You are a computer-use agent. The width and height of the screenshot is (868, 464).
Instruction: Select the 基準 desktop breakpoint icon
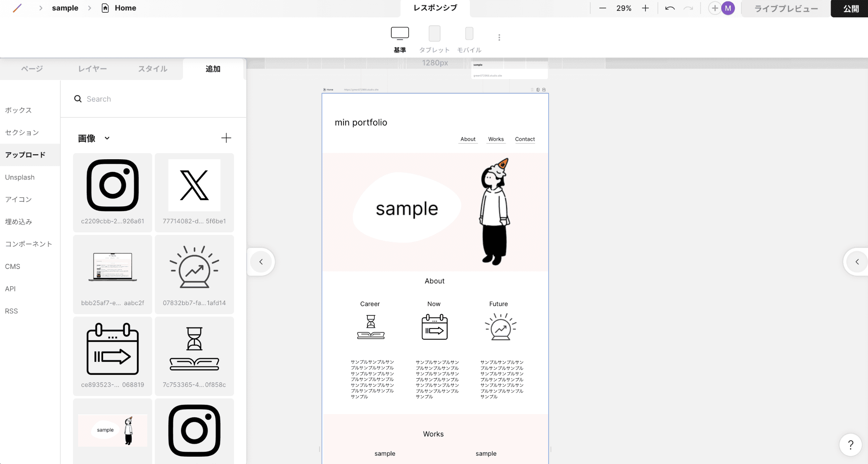(399, 34)
